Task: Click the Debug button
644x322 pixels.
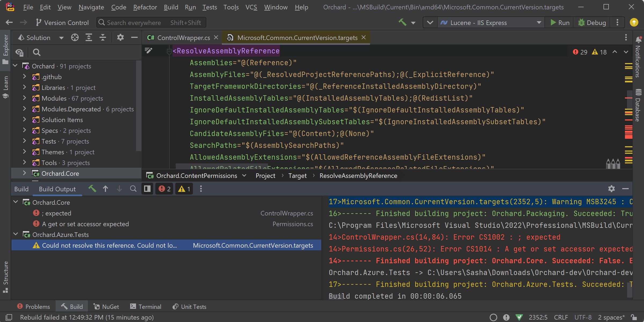Action: click(592, 23)
